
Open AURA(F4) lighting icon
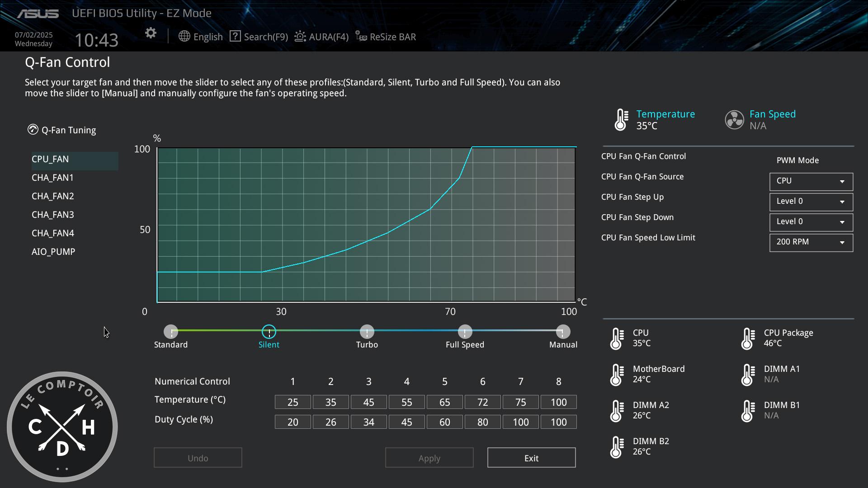click(300, 37)
